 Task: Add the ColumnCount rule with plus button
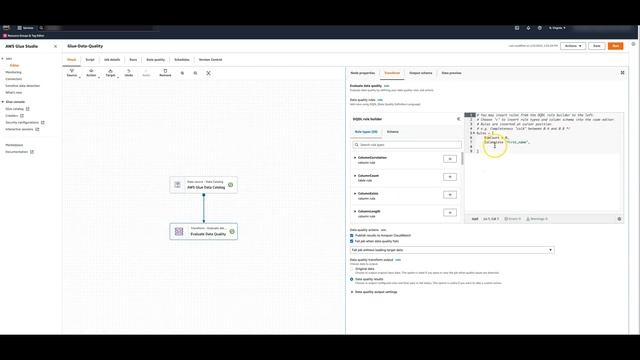(450, 177)
